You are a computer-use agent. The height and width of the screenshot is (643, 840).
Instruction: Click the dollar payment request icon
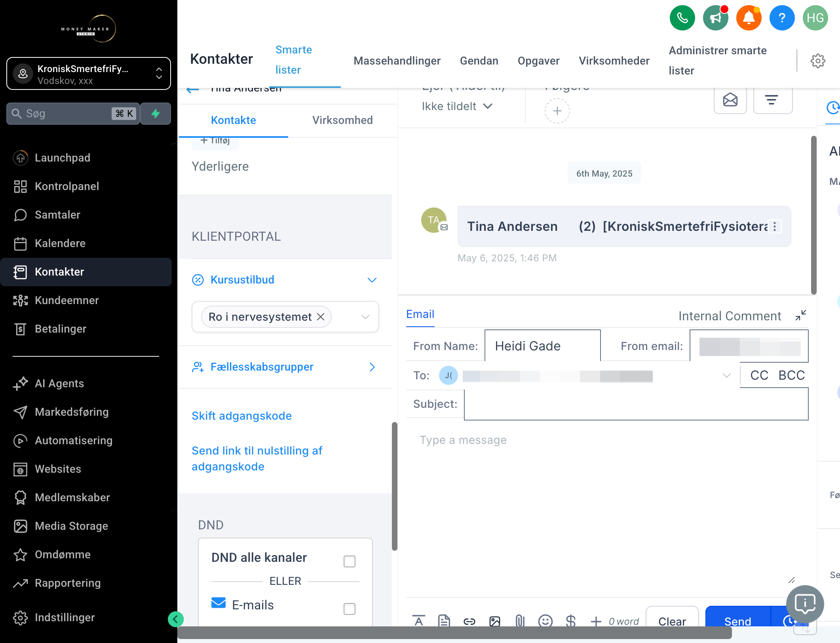point(570,621)
